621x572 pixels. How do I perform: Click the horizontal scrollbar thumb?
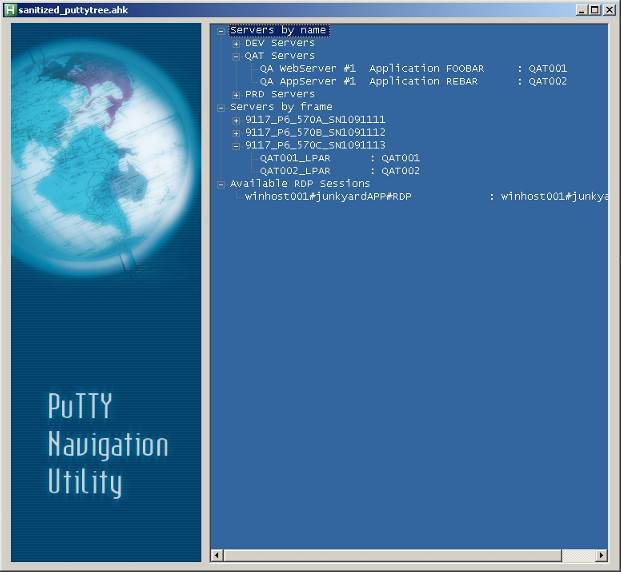click(392, 555)
